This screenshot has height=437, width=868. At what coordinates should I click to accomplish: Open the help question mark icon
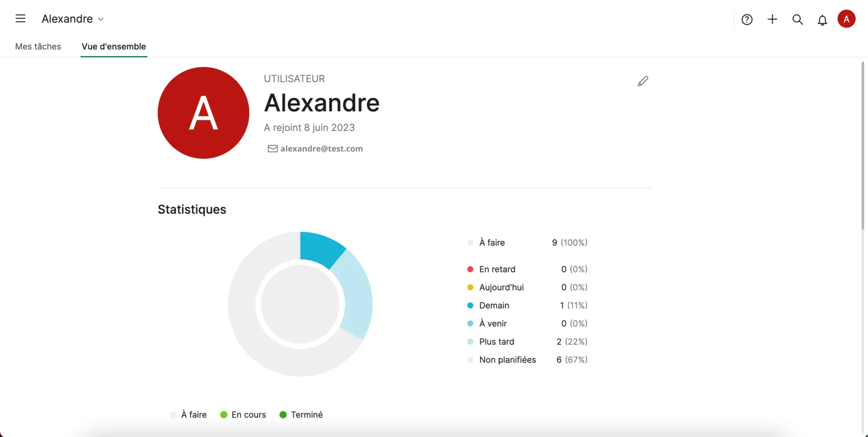pyautogui.click(x=747, y=19)
